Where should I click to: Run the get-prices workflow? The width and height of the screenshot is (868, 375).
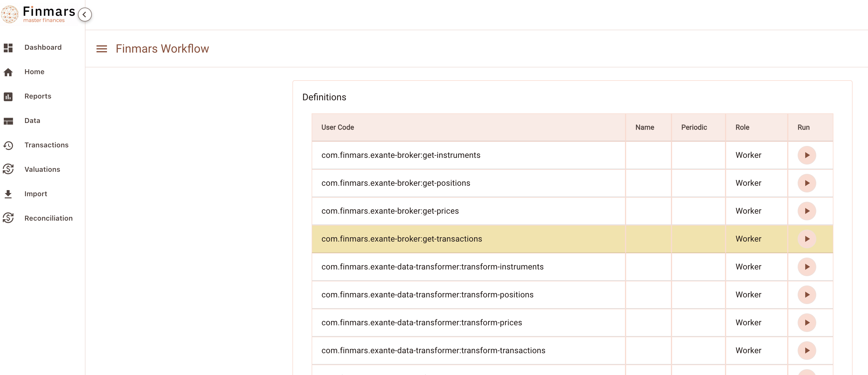[x=807, y=211]
